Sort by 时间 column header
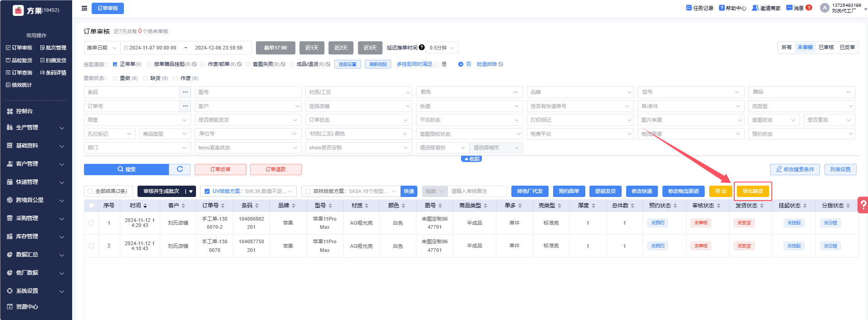 (x=138, y=206)
